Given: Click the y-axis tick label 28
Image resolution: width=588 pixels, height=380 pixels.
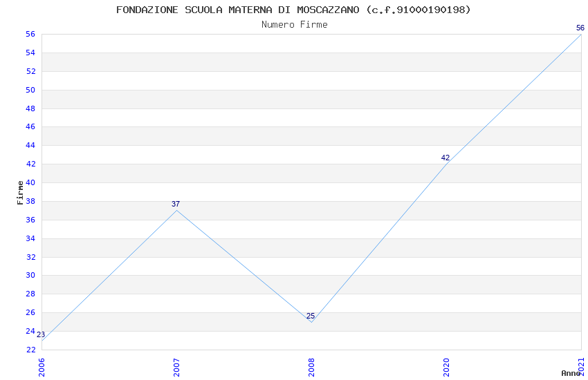Looking at the screenshot, I should pyautogui.click(x=30, y=294).
